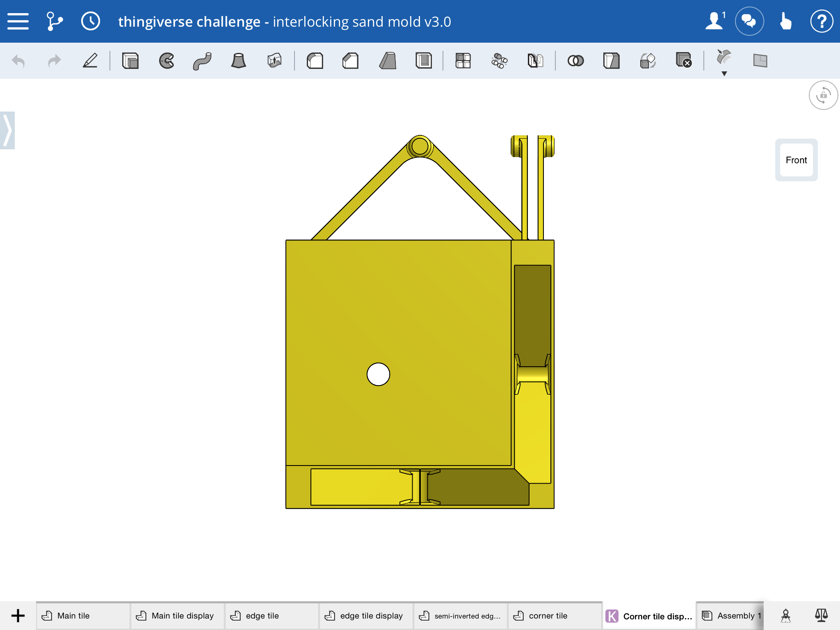840x630 pixels.
Task: Select the circular hole in model
Action: click(378, 374)
